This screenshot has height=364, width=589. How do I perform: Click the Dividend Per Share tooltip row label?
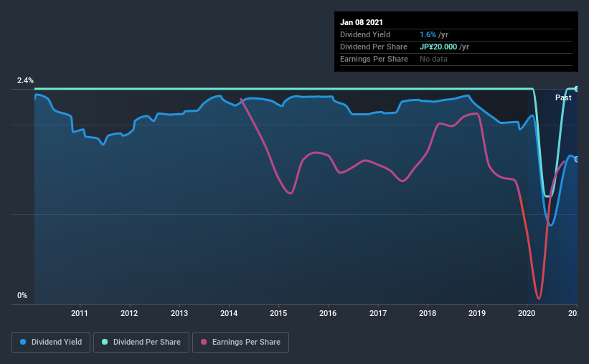(374, 47)
